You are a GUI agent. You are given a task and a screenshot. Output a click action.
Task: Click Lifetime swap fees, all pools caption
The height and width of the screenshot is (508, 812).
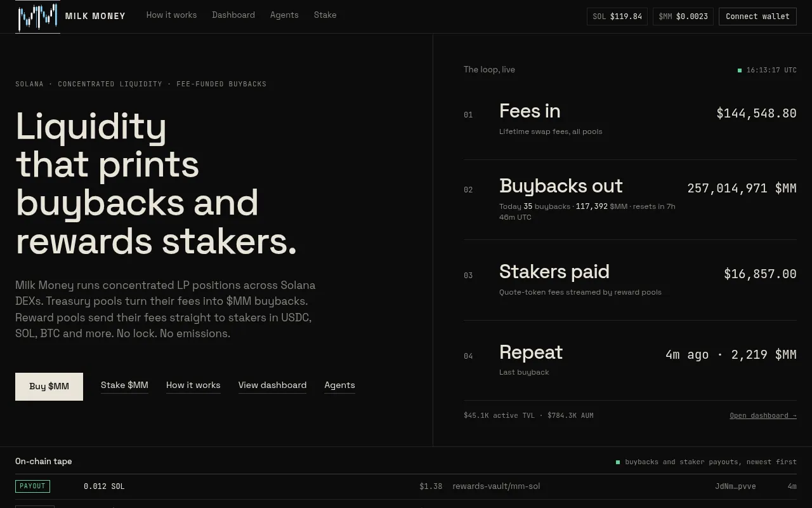(x=551, y=131)
